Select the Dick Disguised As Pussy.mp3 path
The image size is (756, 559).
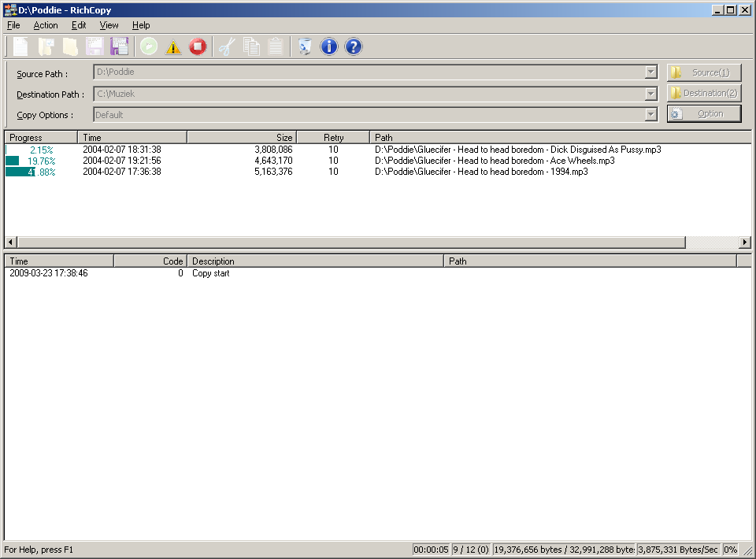pos(518,150)
